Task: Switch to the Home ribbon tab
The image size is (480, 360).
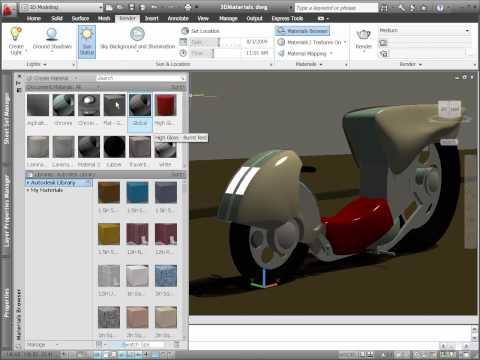Action: coord(34,19)
